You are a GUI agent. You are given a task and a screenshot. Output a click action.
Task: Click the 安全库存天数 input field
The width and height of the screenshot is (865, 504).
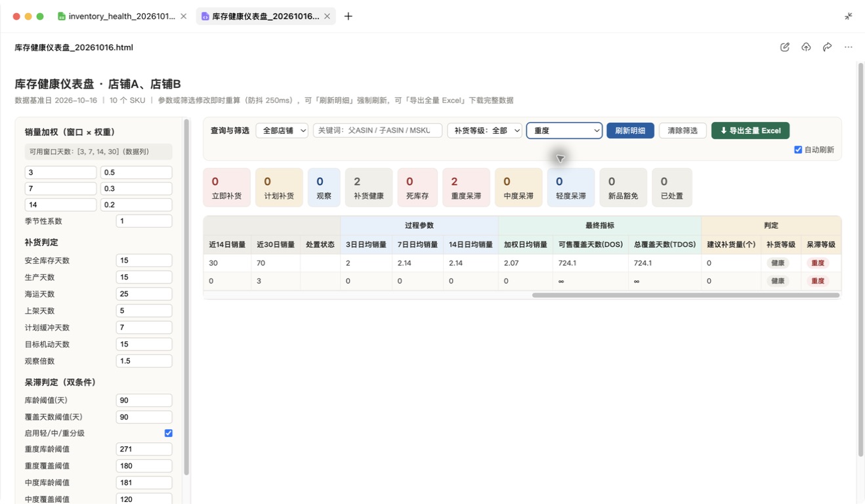pos(144,261)
